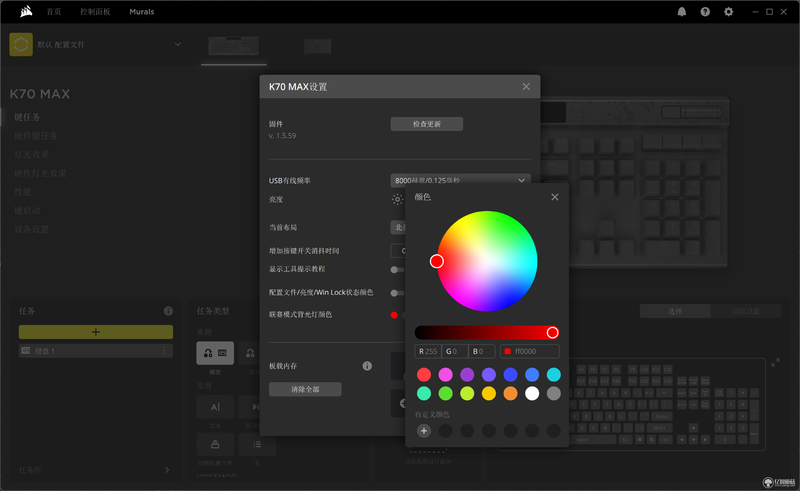Select the 键盘 remap task type icon
The height and width of the screenshot is (491, 800).
pyautogui.click(x=215, y=353)
